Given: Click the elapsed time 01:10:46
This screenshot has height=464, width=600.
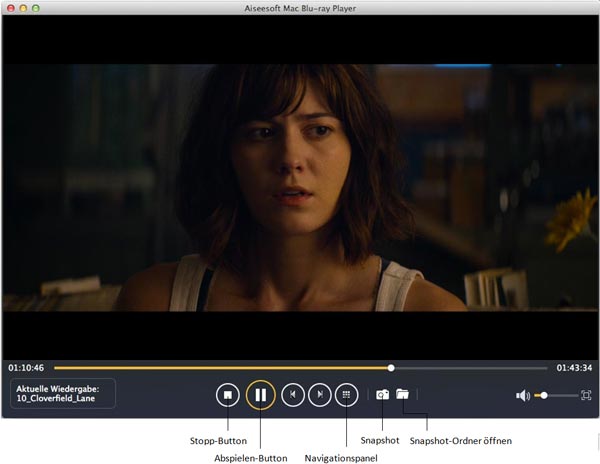Looking at the screenshot, I should [x=26, y=368].
